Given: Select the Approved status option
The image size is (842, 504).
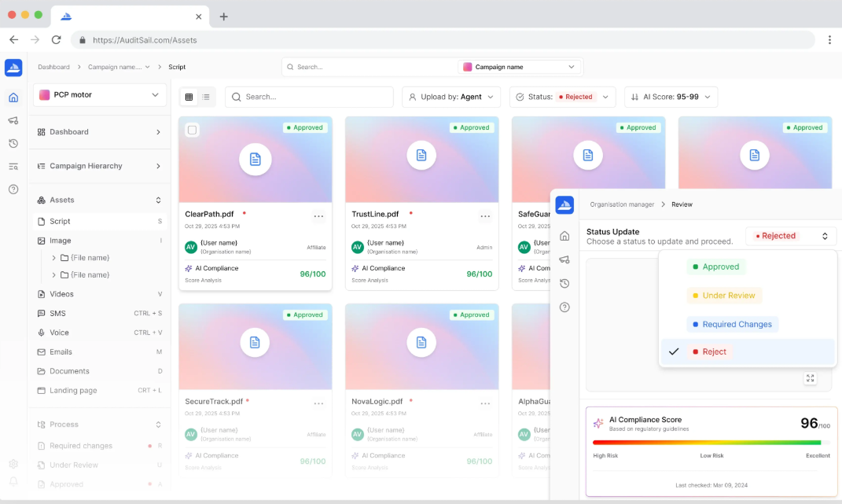Looking at the screenshot, I should (x=716, y=267).
